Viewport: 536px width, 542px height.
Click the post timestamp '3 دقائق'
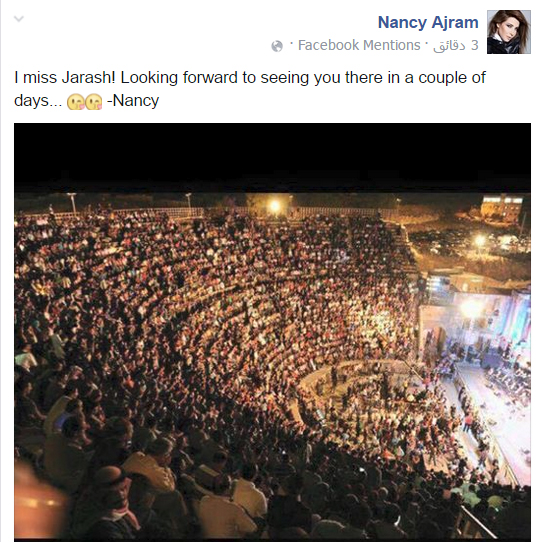(x=456, y=46)
